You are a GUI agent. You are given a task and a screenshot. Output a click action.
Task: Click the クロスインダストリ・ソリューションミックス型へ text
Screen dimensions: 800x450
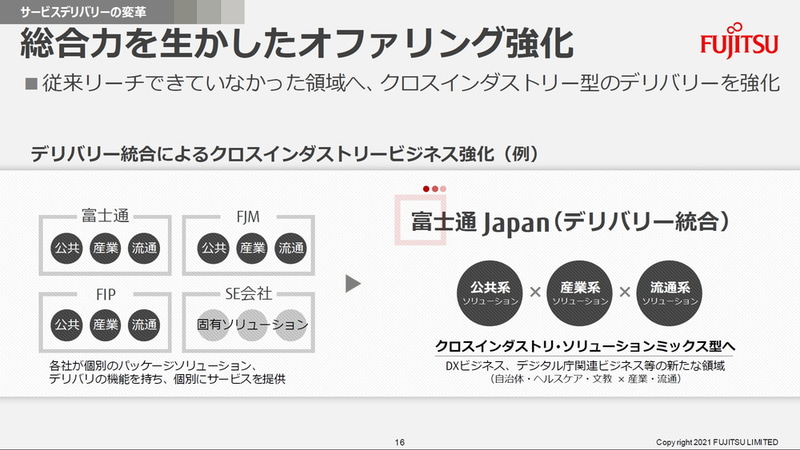coord(585,346)
